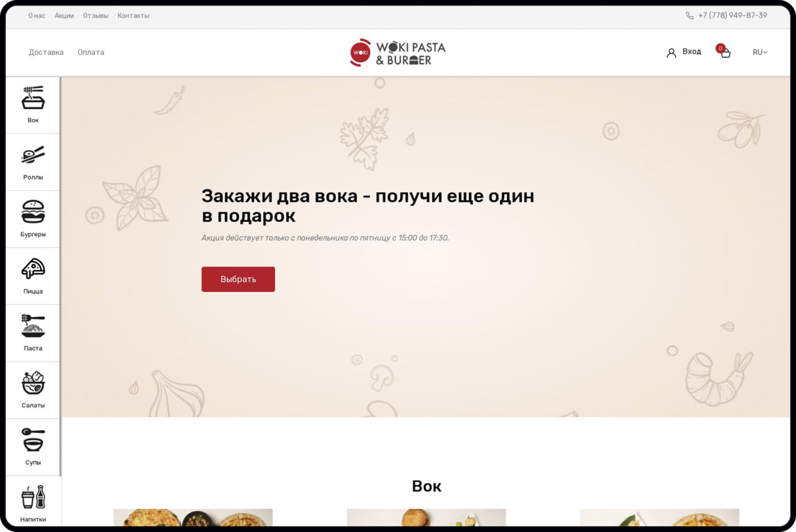Open the shopping cart icon
This screenshot has width=796, height=532.
click(x=725, y=52)
